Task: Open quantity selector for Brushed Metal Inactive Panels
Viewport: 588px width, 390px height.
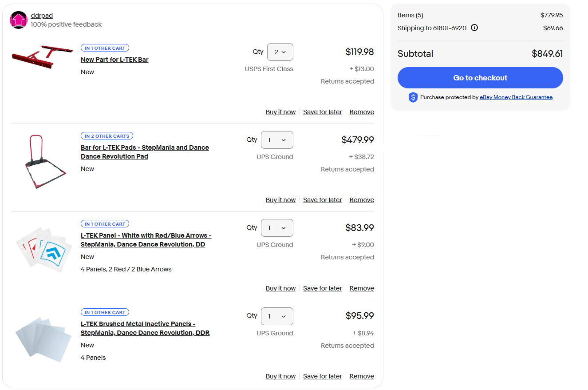Action: click(x=276, y=316)
